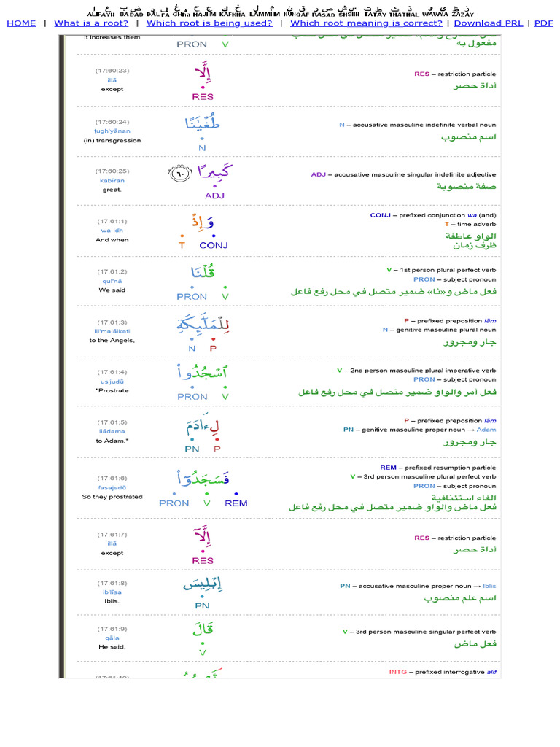Click the "kabīran" transliteration link
The width and height of the screenshot is (560, 747).
pos(112,180)
